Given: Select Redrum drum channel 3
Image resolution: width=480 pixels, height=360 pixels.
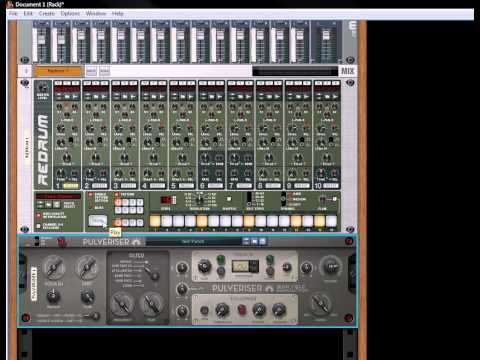Looking at the screenshot, I should pyautogui.click(x=129, y=186).
